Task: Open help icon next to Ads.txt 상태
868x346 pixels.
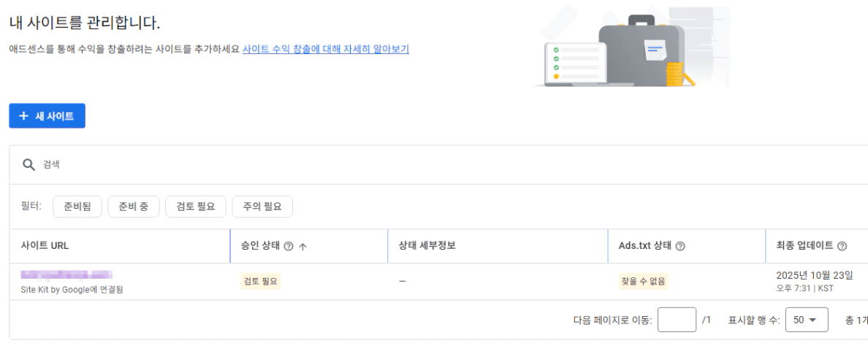Action: click(x=680, y=246)
